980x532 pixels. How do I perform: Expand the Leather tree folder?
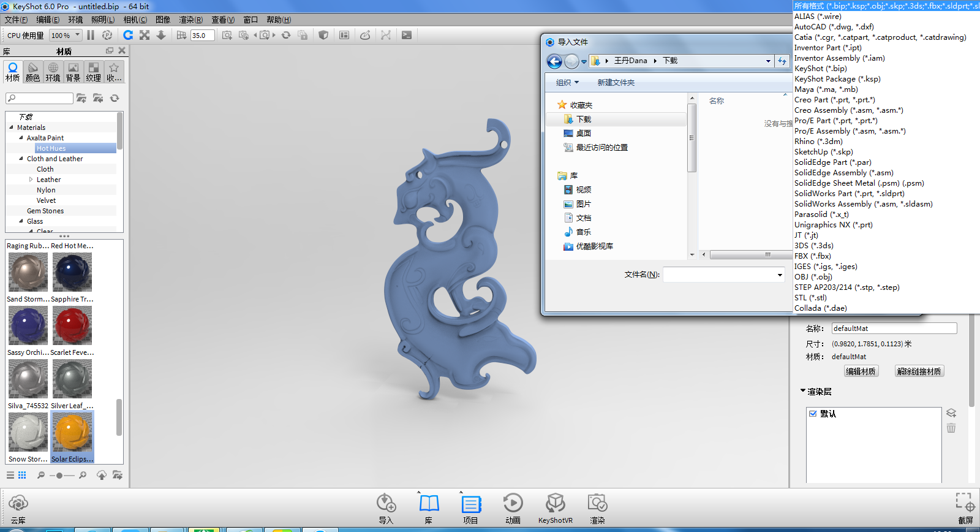pos(31,180)
